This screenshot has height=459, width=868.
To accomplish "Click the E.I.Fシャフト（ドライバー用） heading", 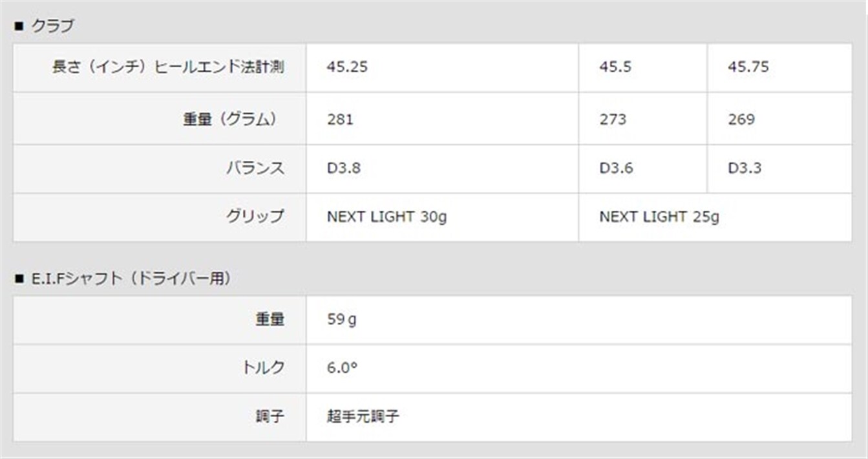I will click(131, 279).
